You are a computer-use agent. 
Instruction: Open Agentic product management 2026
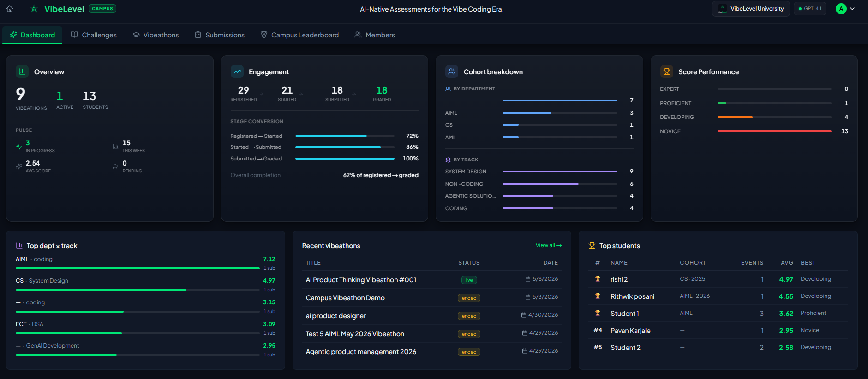(361, 352)
